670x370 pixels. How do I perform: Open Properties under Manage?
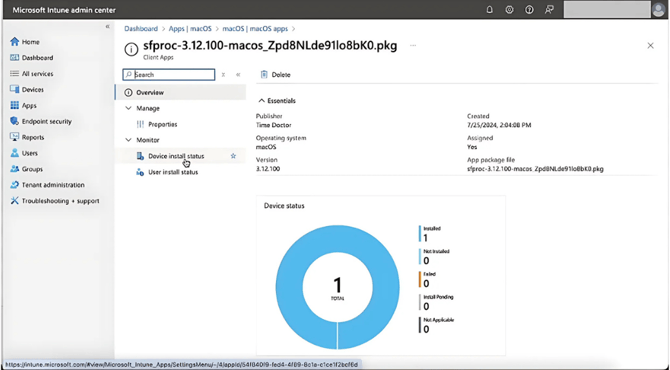point(163,124)
